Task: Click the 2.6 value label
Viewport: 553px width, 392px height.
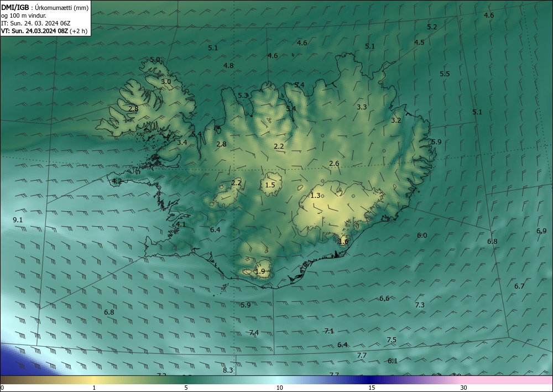Action: point(334,163)
